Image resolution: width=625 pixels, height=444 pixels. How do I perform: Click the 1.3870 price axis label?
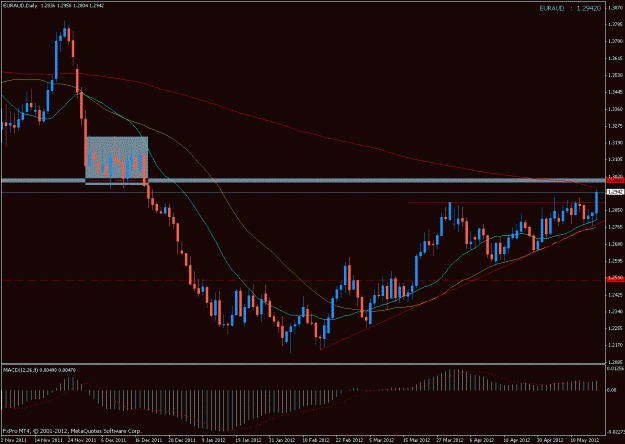click(x=616, y=7)
